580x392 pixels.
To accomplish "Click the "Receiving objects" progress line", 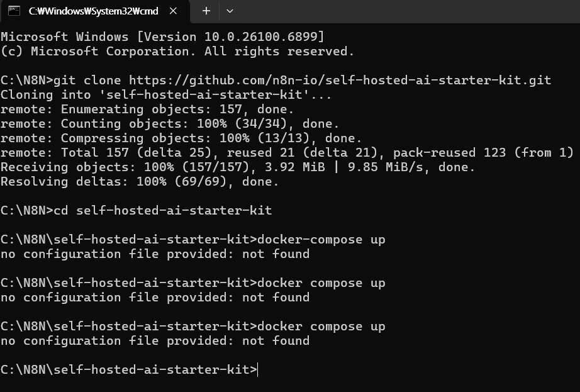I will [x=238, y=167].
